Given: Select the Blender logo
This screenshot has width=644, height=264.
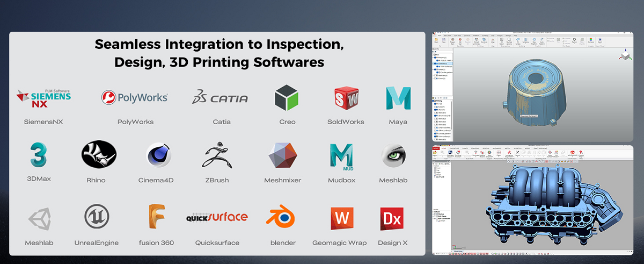Looking at the screenshot, I should click(282, 217).
